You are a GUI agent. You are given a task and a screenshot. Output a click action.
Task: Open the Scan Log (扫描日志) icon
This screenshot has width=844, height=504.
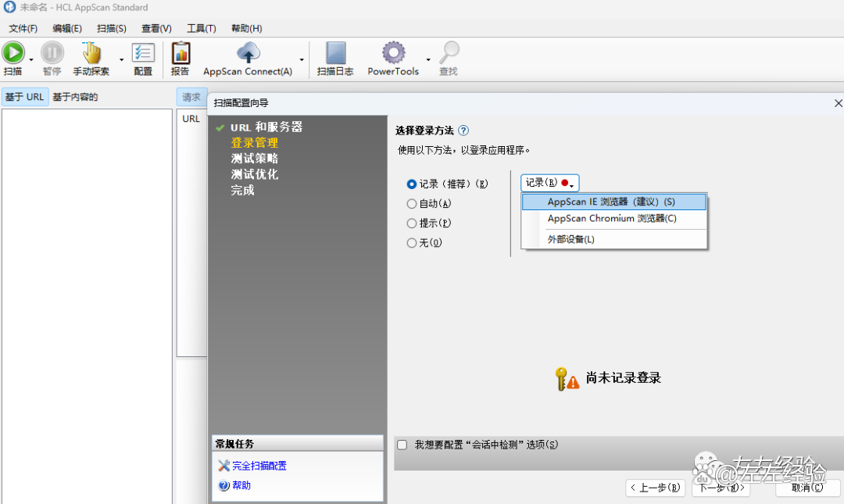(335, 53)
